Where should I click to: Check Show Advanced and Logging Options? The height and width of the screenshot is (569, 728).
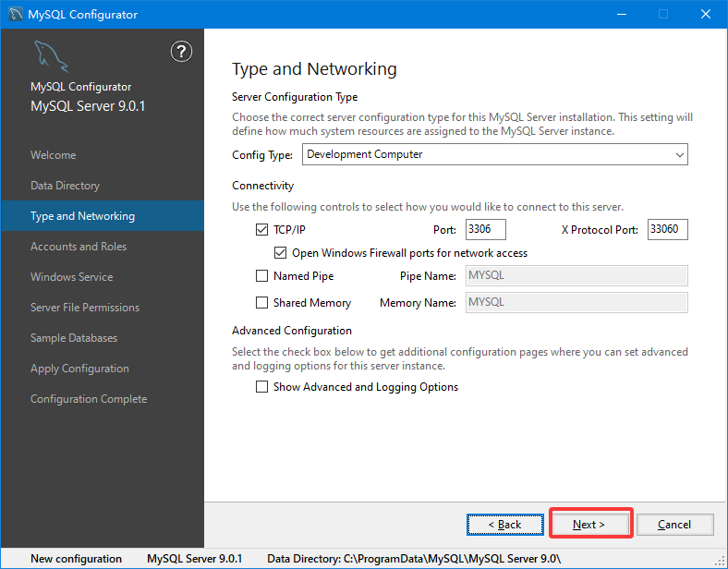pos(261,387)
